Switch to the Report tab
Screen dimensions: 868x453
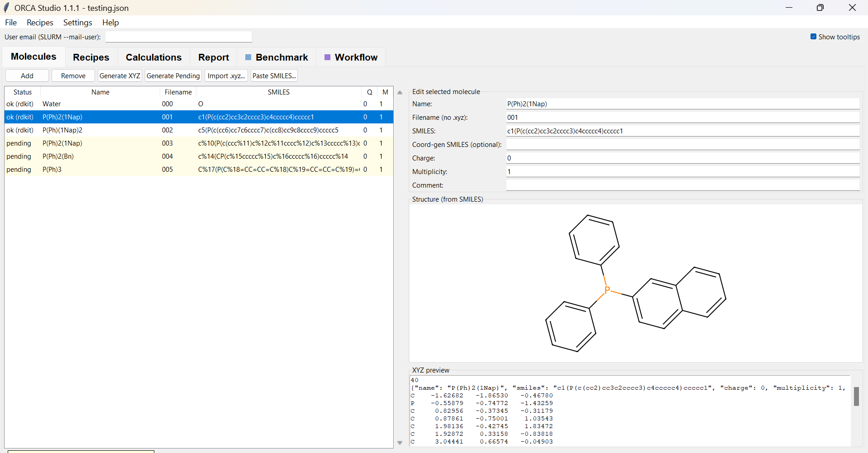(x=214, y=57)
